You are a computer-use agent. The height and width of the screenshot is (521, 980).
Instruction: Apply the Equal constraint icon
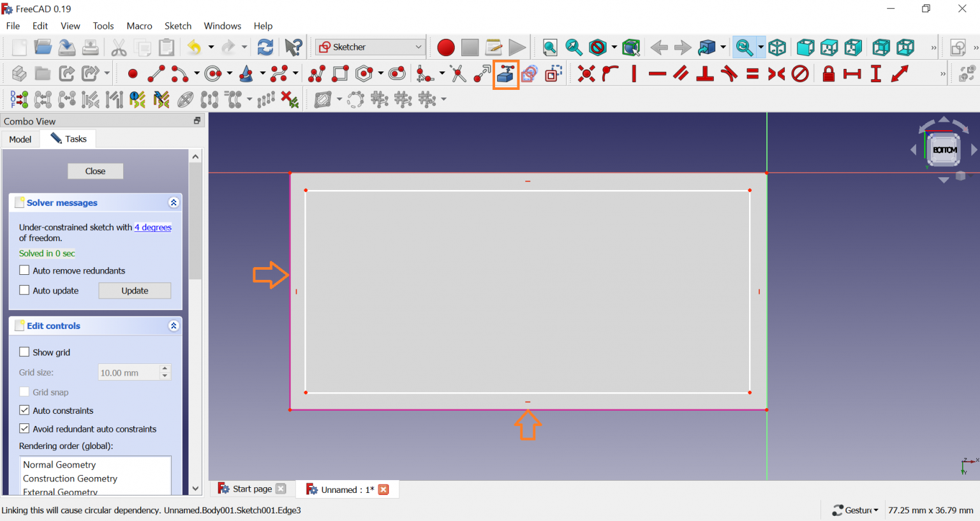(x=753, y=74)
